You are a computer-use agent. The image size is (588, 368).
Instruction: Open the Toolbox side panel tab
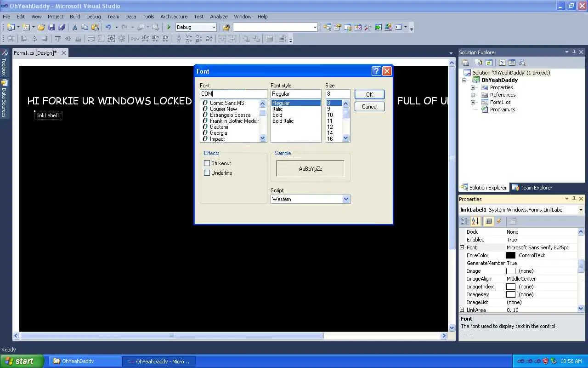pos(4,63)
